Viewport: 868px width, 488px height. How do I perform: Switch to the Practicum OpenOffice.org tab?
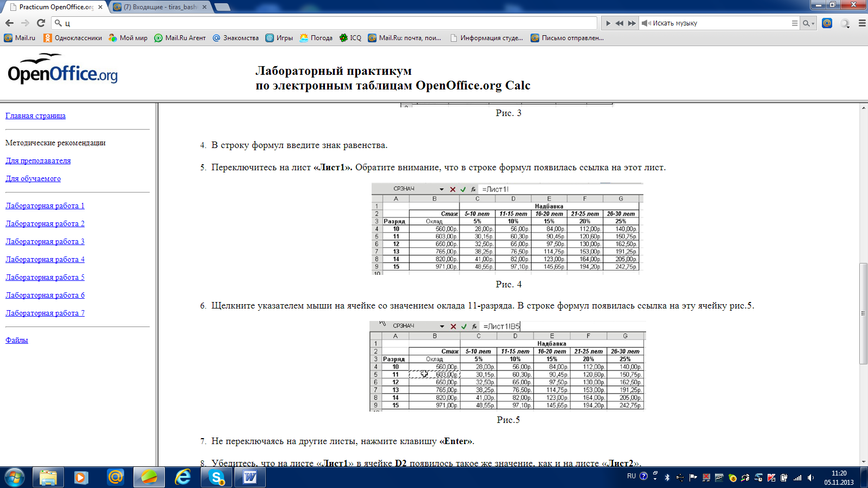(x=56, y=7)
